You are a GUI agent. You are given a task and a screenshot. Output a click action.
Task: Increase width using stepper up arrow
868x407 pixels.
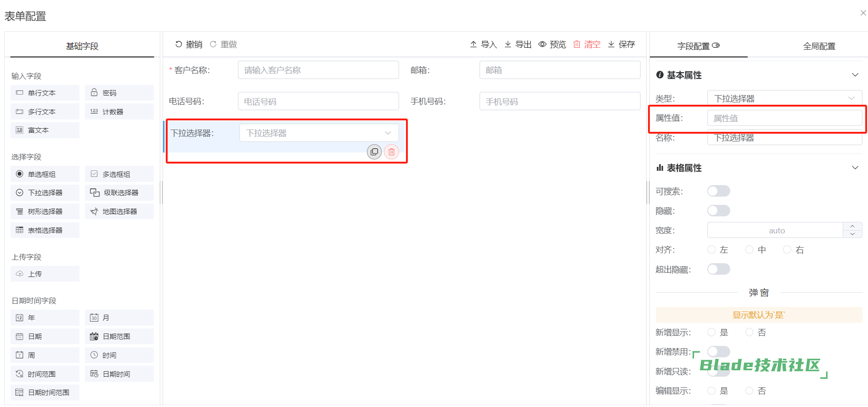(852, 226)
